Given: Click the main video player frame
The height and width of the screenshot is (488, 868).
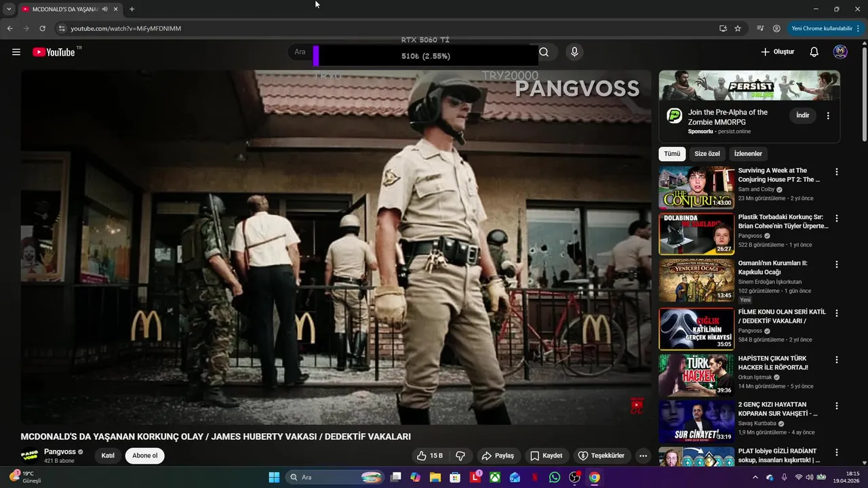Looking at the screenshot, I should point(336,247).
